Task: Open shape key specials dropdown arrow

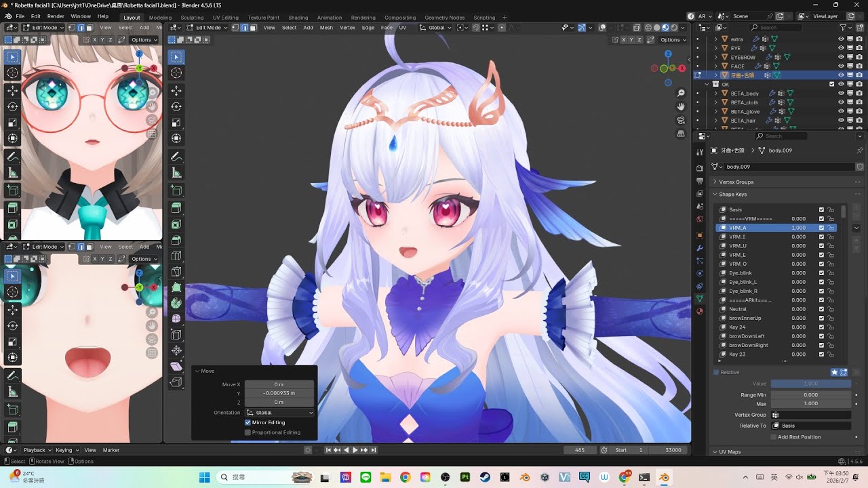Action: click(x=856, y=228)
